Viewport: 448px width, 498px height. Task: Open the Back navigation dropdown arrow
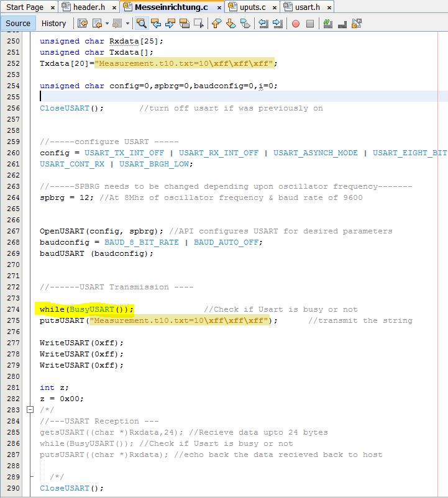click(107, 24)
